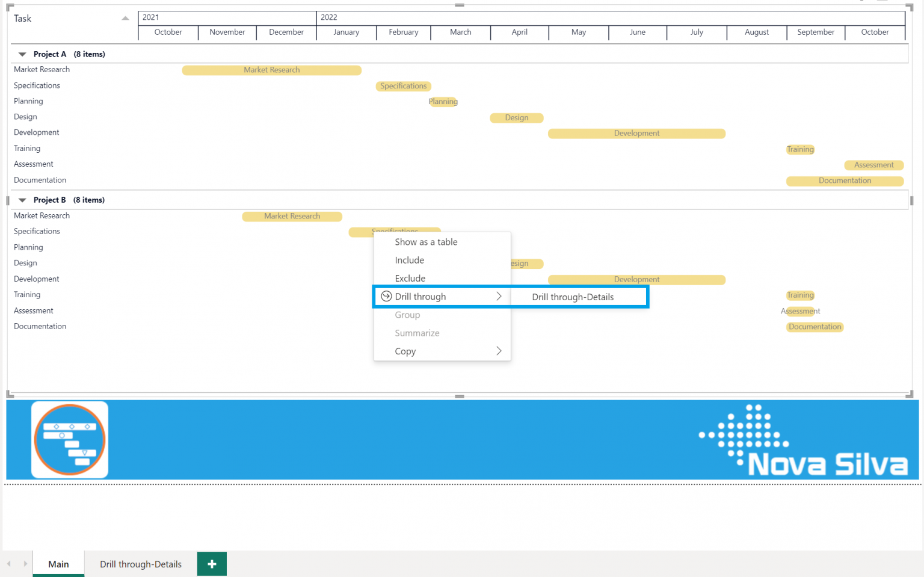Choose "Show as a table" from the context menu
This screenshot has height=577, width=924.
coord(426,242)
